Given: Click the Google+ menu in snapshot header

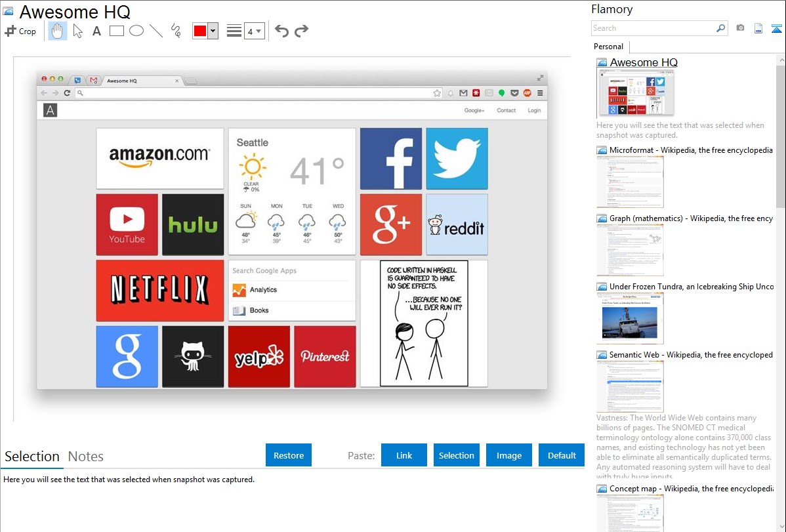Looking at the screenshot, I should [x=474, y=110].
